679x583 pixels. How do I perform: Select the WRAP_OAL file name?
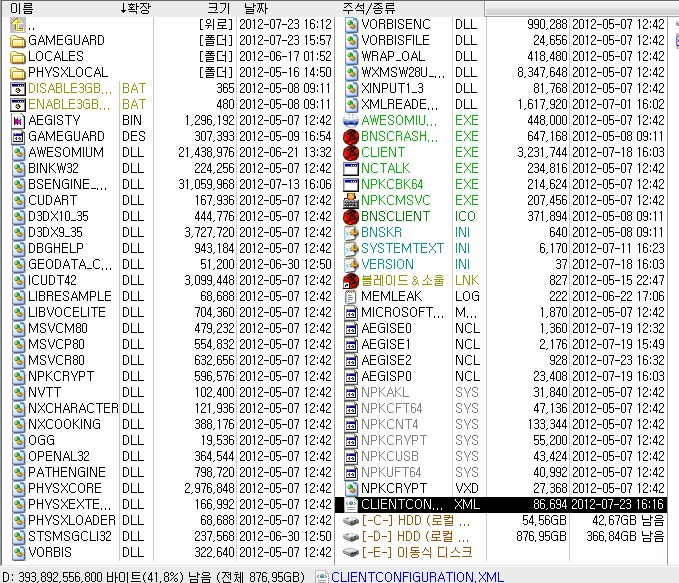pyautogui.click(x=393, y=57)
